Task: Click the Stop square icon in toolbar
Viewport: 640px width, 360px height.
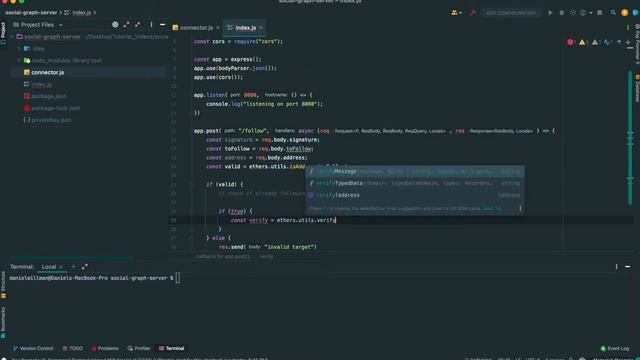Action: pos(600,13)
